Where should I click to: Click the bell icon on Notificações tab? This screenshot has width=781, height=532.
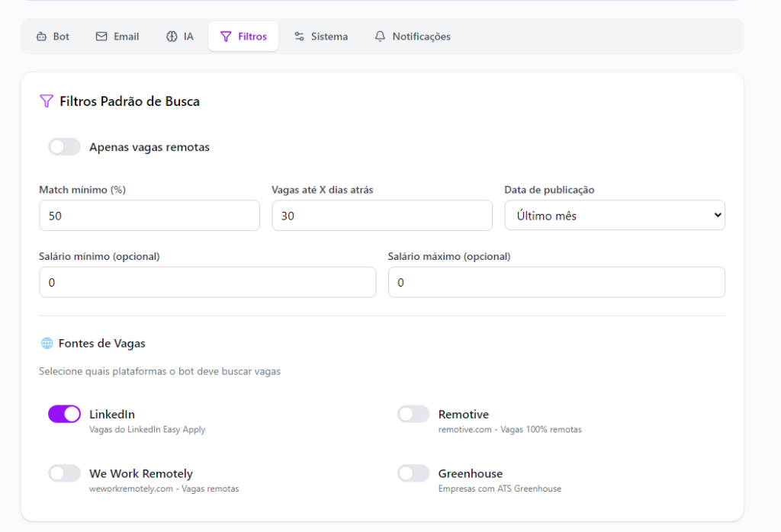pyautogui.click(x=380, y=37)
